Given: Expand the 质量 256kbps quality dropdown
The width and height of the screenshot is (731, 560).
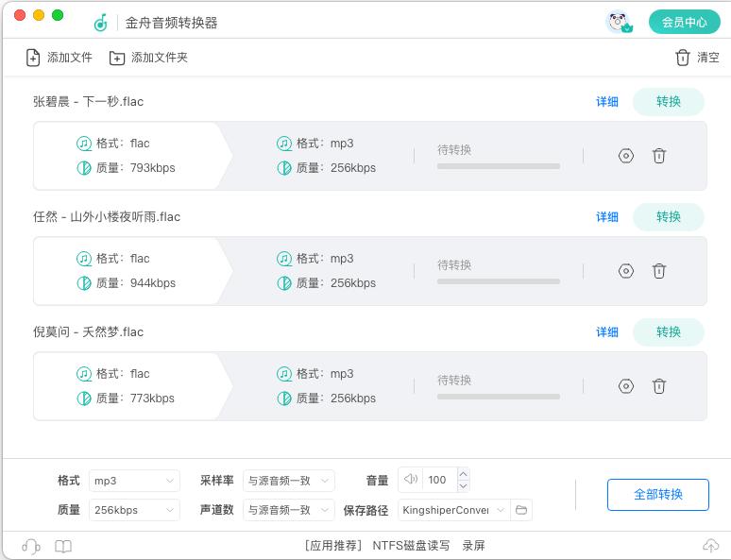Looking at the screenshot, I should pyautogui.click(x=134, y=510).
